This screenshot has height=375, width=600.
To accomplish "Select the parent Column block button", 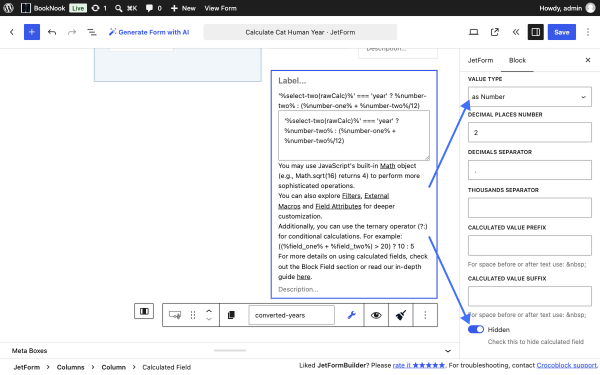I will pos(144,311).
